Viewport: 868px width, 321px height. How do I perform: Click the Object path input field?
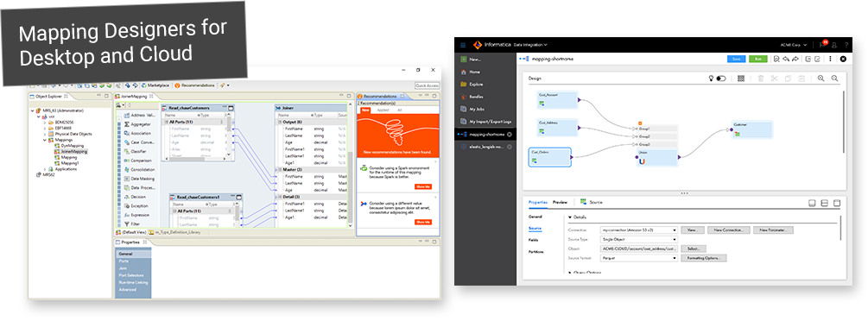639,249
